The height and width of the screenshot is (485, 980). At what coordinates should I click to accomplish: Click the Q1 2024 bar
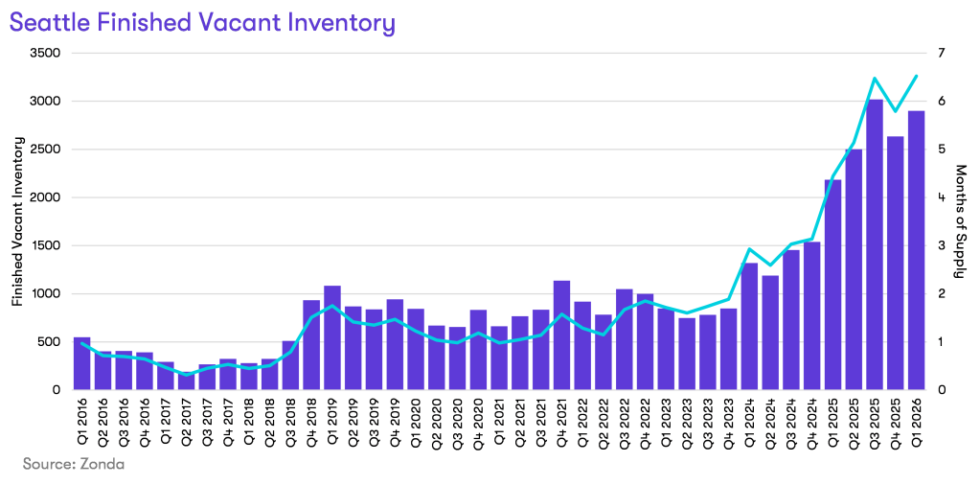[x=749, y=326]
